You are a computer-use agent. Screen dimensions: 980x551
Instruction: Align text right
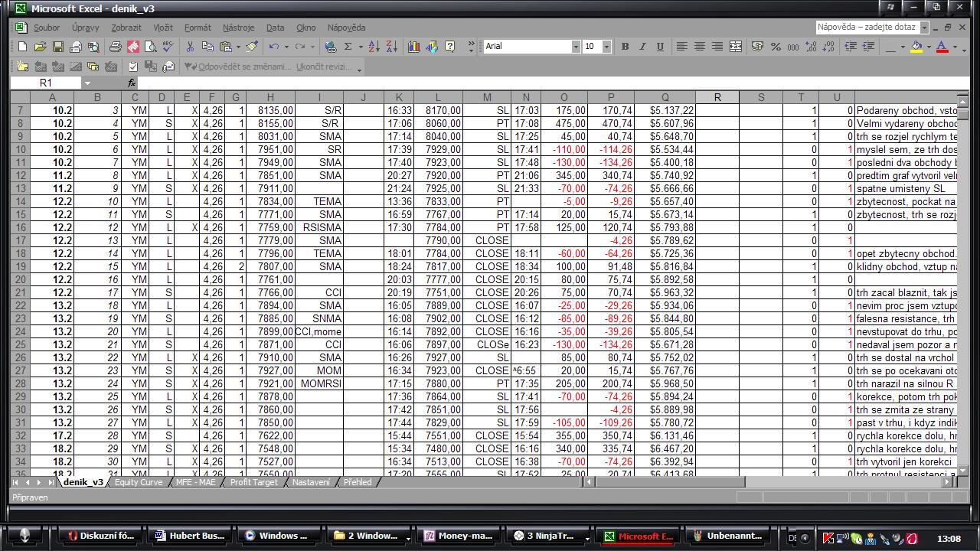[717, 47]
